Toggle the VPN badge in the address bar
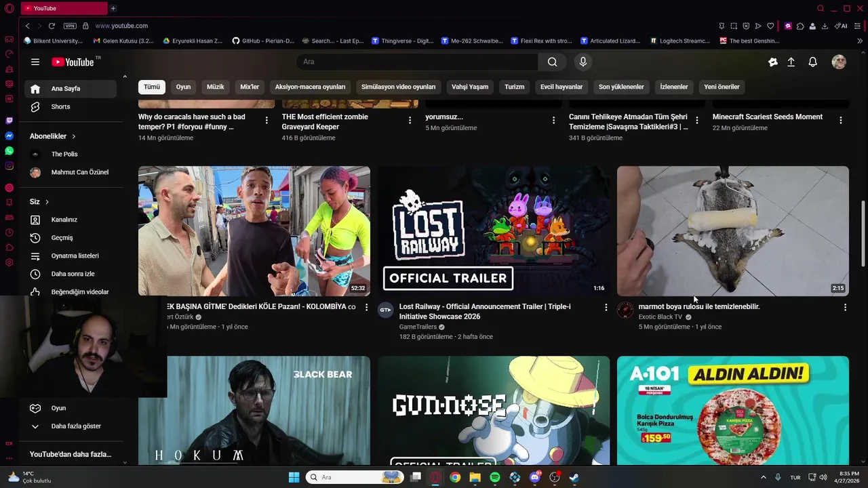This screenshot has width=868, height=488. tap(70, 26)
